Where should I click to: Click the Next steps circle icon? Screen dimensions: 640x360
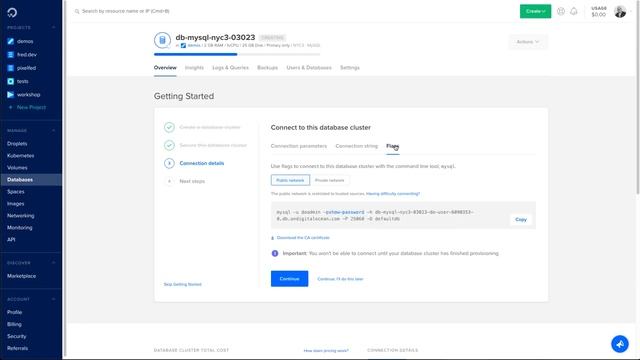point(169,181)
